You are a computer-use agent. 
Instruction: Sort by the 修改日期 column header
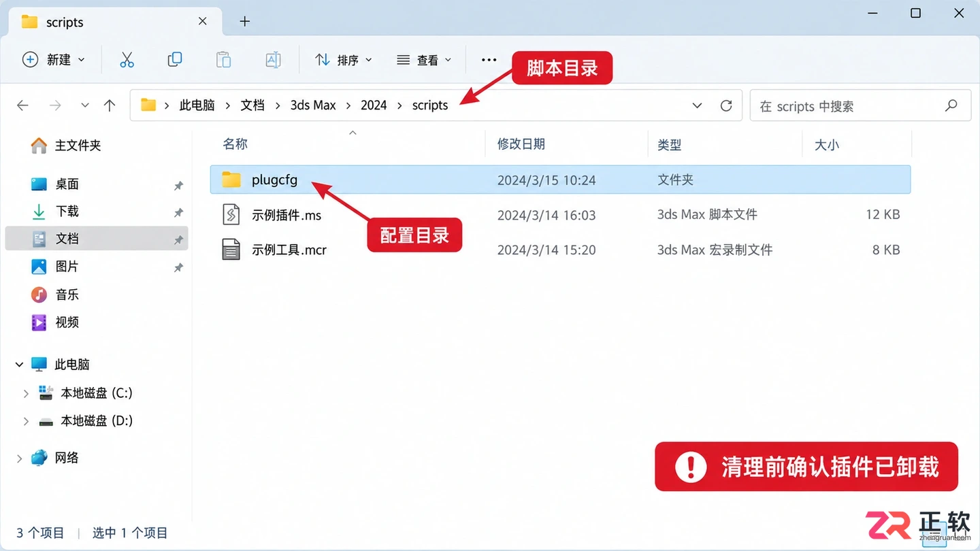click(521, 144)
